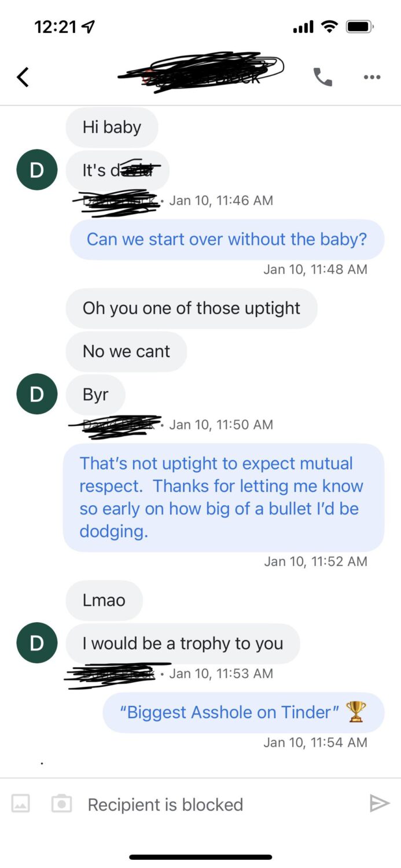Tap the "Hi baby" message bubble

(112, 127)
